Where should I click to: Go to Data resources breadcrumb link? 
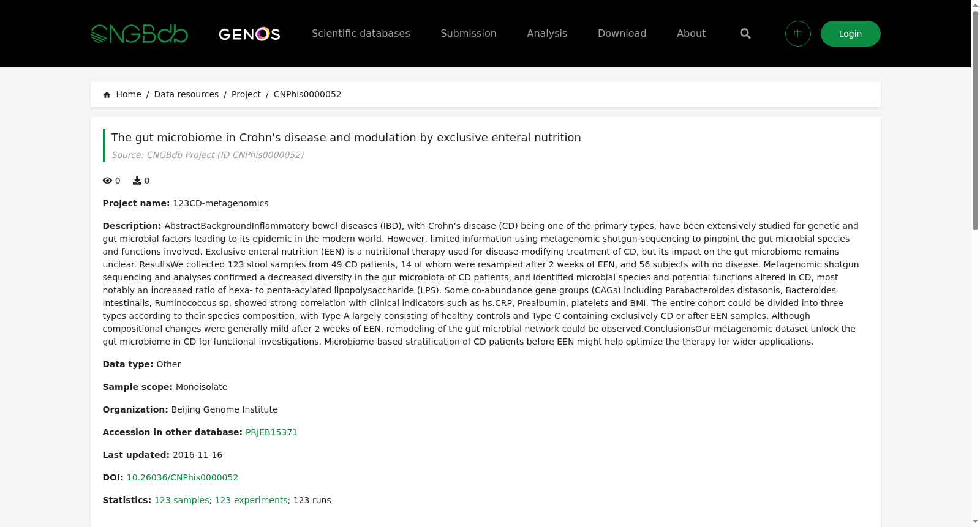pos(186,94)
